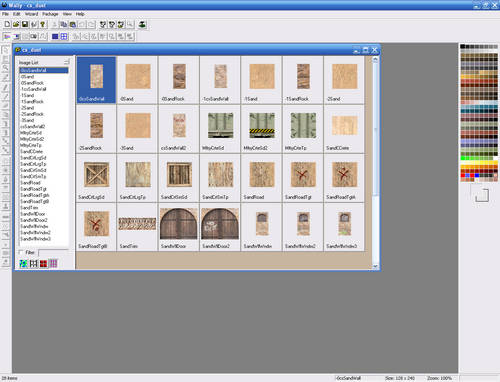Open the Edit menu
The height and width of the screenshot is (382, 500).
(17, 14)
